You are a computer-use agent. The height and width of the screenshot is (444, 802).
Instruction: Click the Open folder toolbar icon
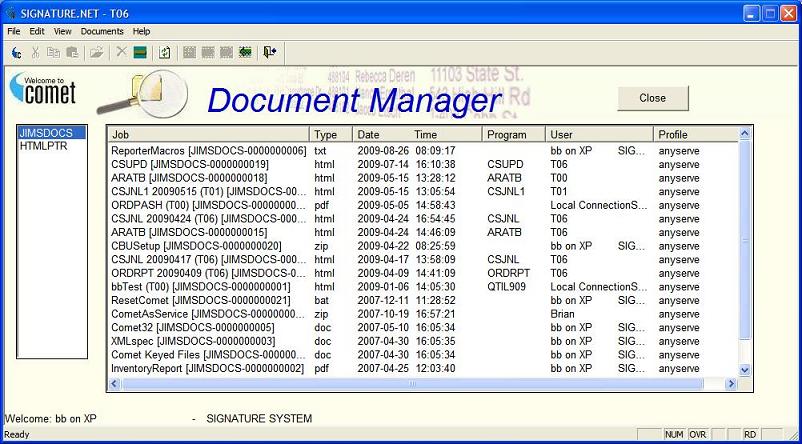pos(97,52)
